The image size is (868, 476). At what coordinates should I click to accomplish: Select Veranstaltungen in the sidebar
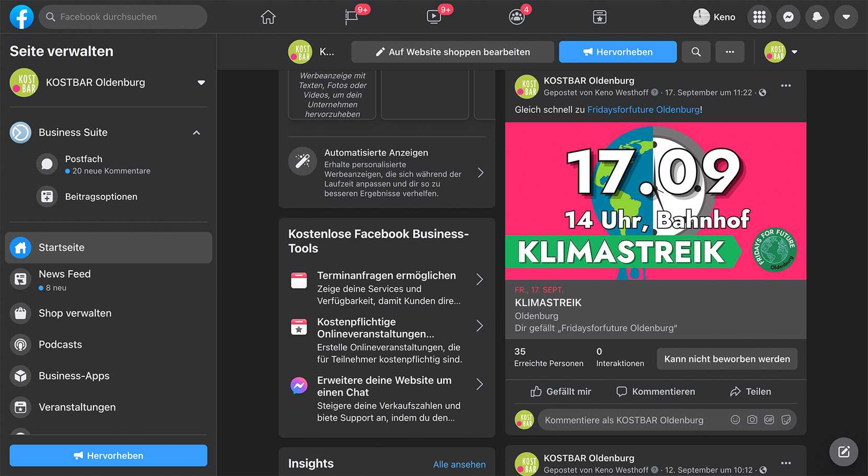click(77, 407)
